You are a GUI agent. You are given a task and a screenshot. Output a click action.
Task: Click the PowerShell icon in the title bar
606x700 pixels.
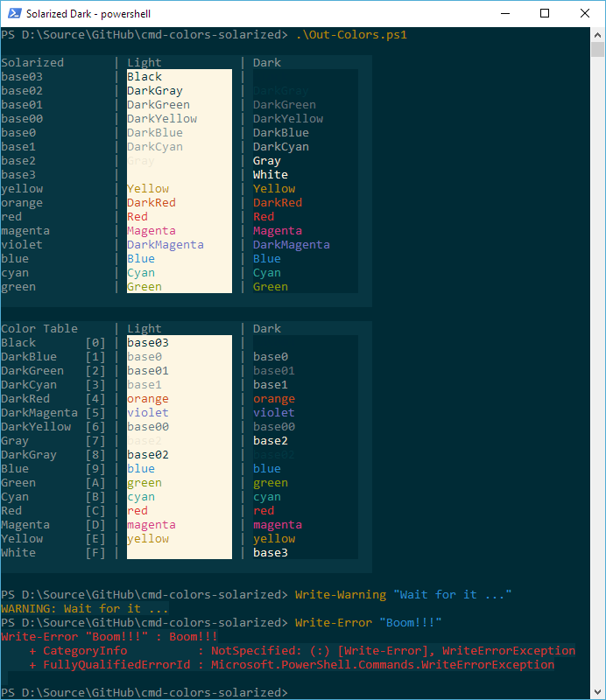(14, 13)
